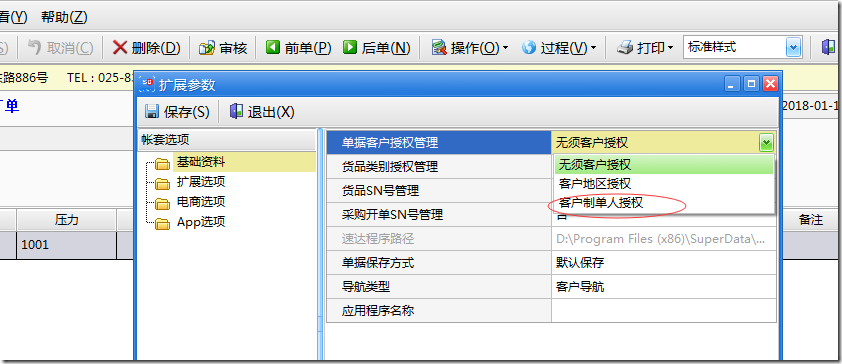Select the 电商选项 tree folder
The width and height of the screenshot is (842, 364).
[x=201, y=202]
